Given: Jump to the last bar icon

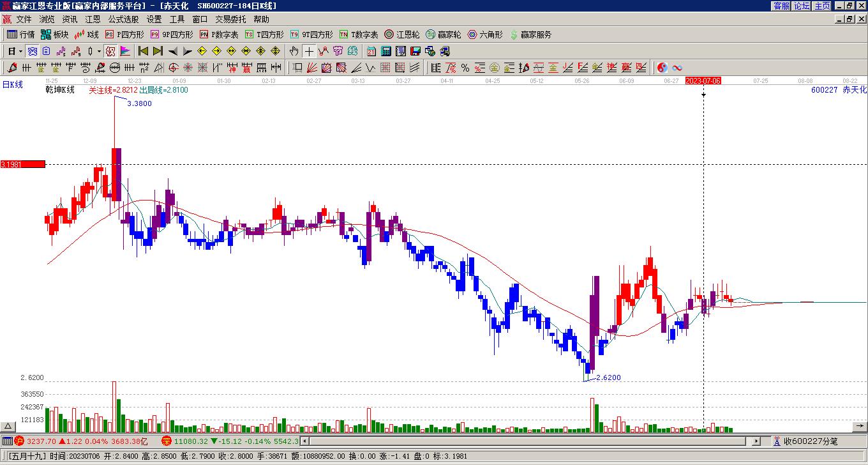Looking at the screenshot, I should pyautogui.click(x=157, y=51).
